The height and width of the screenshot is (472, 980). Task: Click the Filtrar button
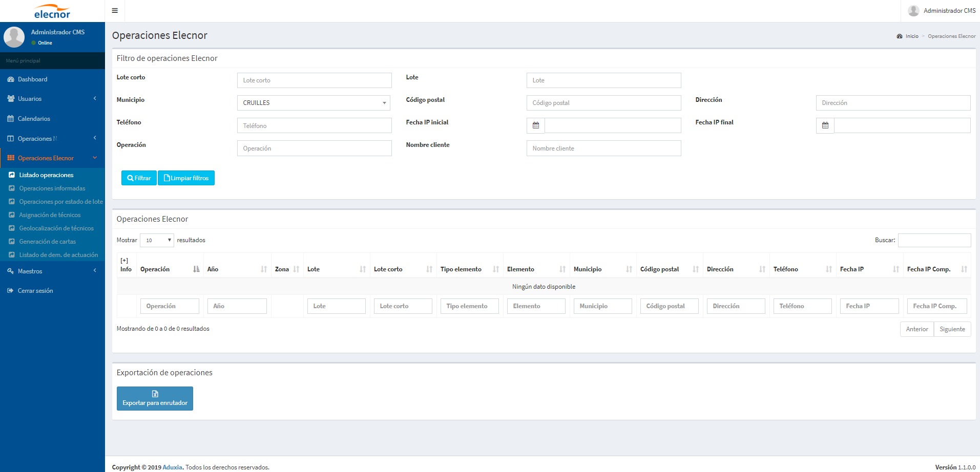(x=139, y=178)
